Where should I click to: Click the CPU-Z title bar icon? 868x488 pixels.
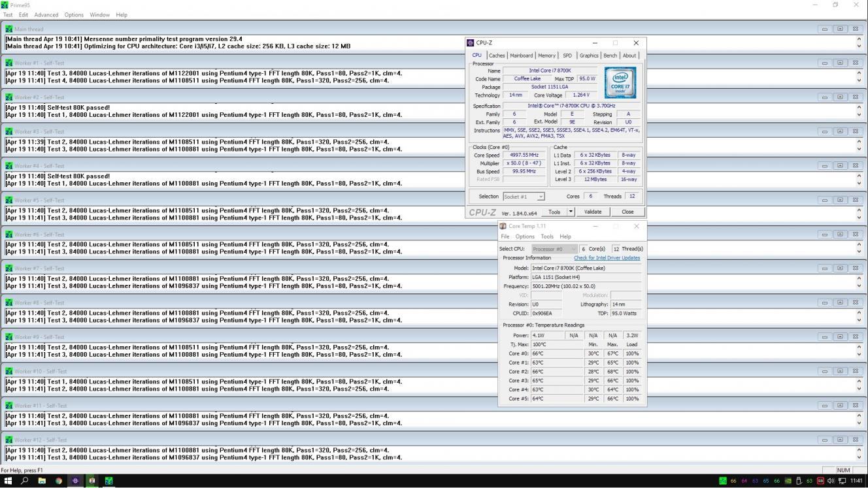pyautogui.click(x=471, y=42)
